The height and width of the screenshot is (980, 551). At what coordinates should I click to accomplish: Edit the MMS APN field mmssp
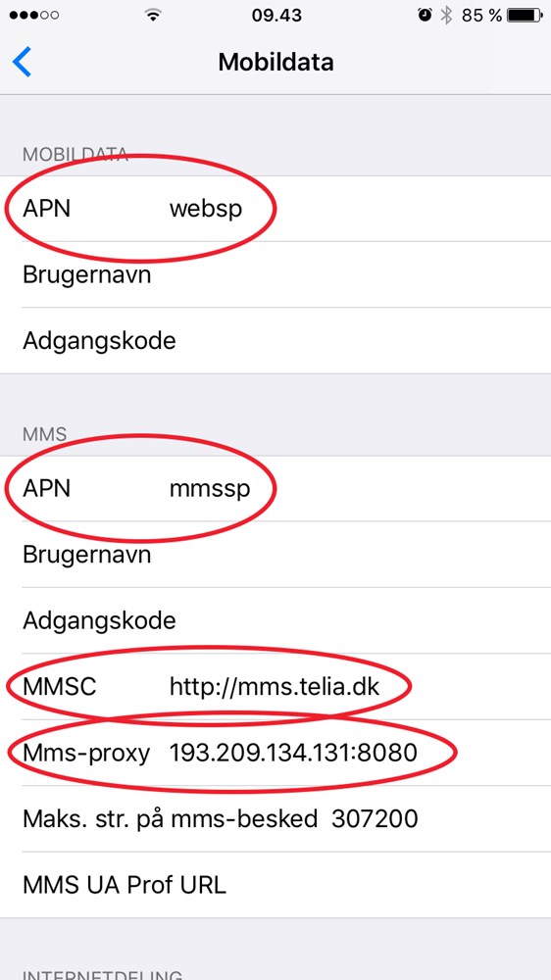pyautogui.click(x=275, y=488)
